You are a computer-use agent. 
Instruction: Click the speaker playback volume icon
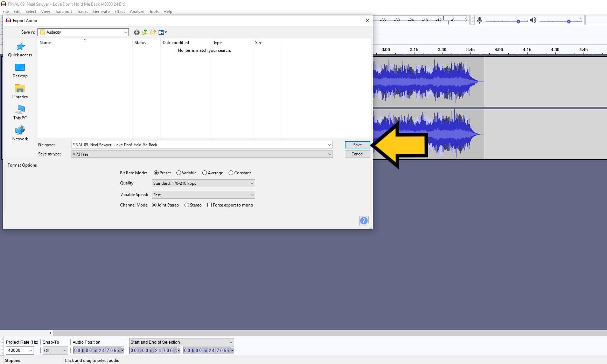click(533, 20)
